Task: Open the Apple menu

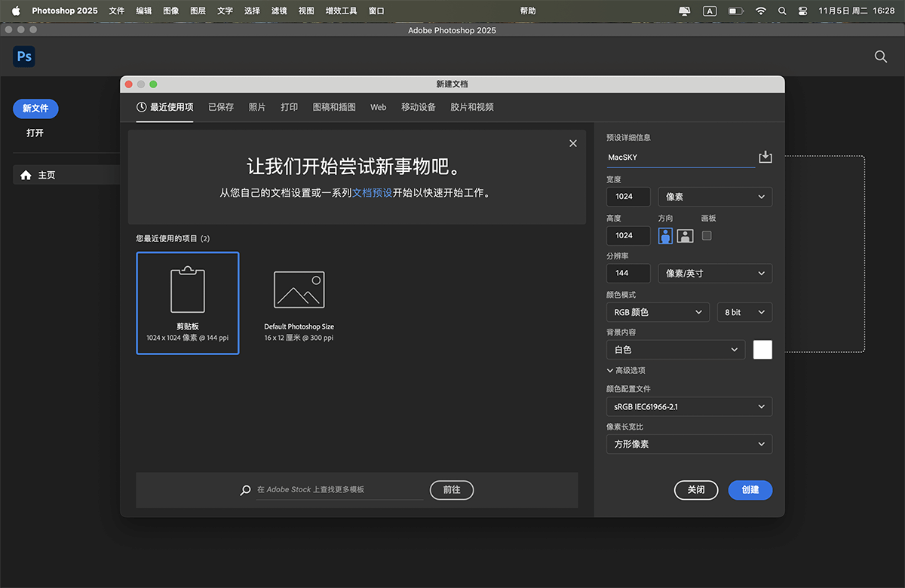Action: tap(15, 11)
